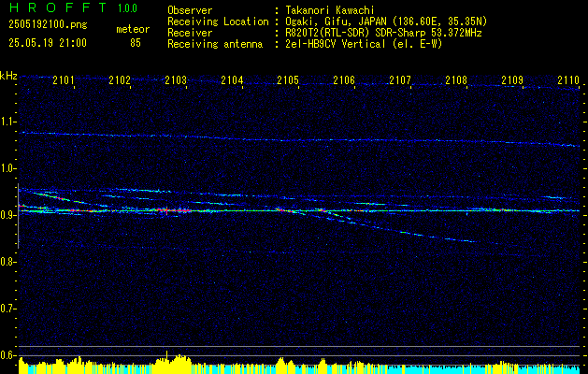Click the Receiver frequency line 53.372MHz
This screenshot has height=374, width=588.
pyautogui.click(x=383, y=33)
